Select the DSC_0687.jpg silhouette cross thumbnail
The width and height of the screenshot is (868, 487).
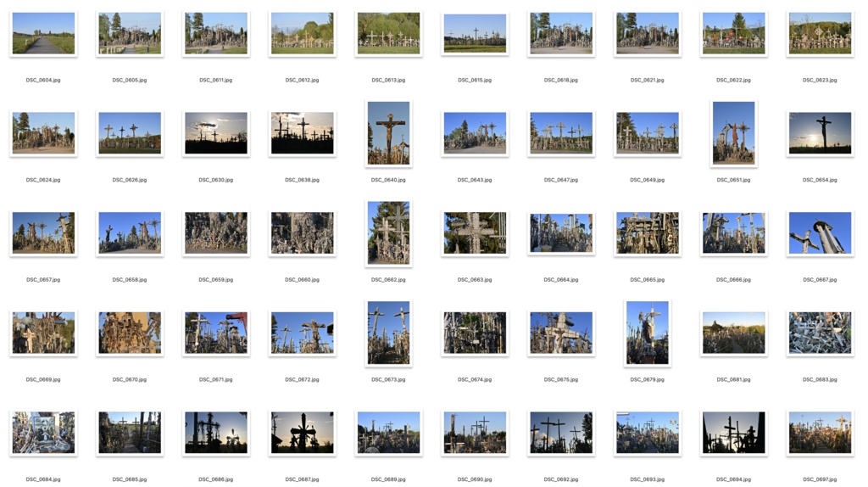click(x=303, y=432)
